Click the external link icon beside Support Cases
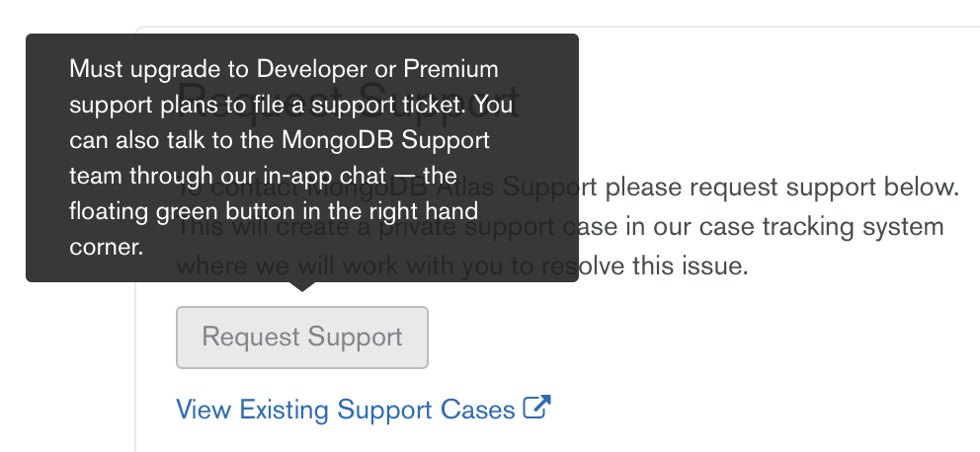Image resolution: width=980 pixels, height=452 pixels. click(x=536, y=408)
